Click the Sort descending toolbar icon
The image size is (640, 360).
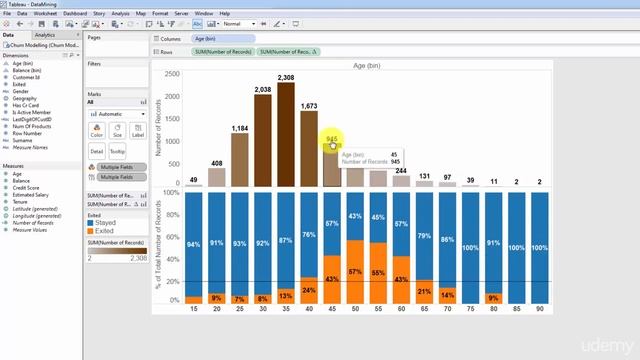pos(171,24)
